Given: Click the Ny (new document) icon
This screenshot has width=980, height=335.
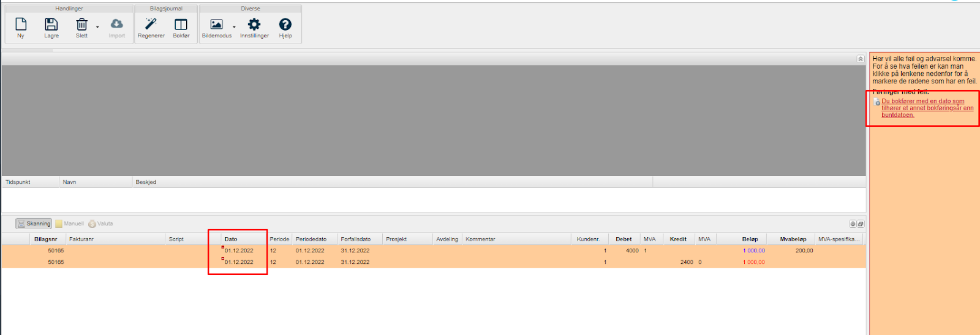Looking at the screenshot, I should click(x=21, y=25).
